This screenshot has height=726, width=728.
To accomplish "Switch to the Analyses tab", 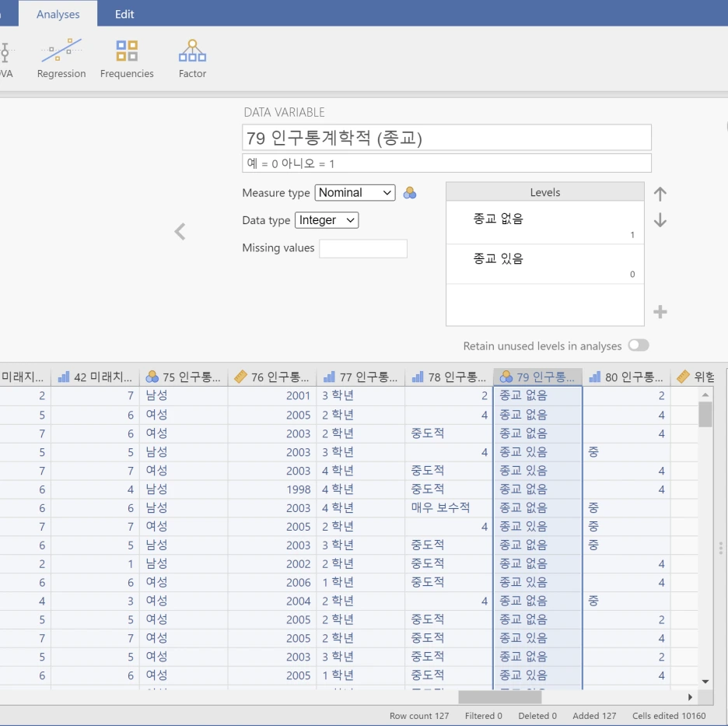I will click(x=58, y=13).
